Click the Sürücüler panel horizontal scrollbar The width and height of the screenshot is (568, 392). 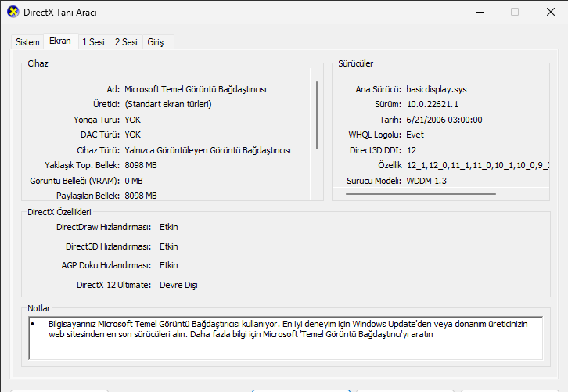[421, 194]
